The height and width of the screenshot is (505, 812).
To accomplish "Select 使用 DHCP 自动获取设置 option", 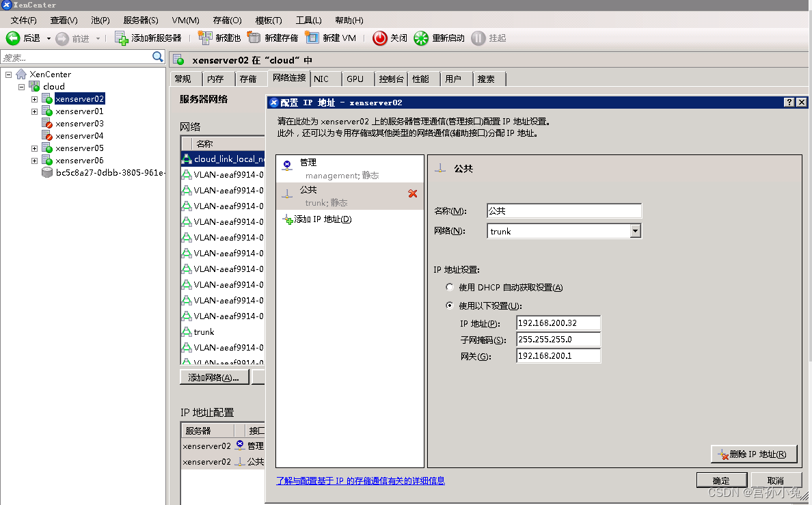I will (x=449, y=287).
